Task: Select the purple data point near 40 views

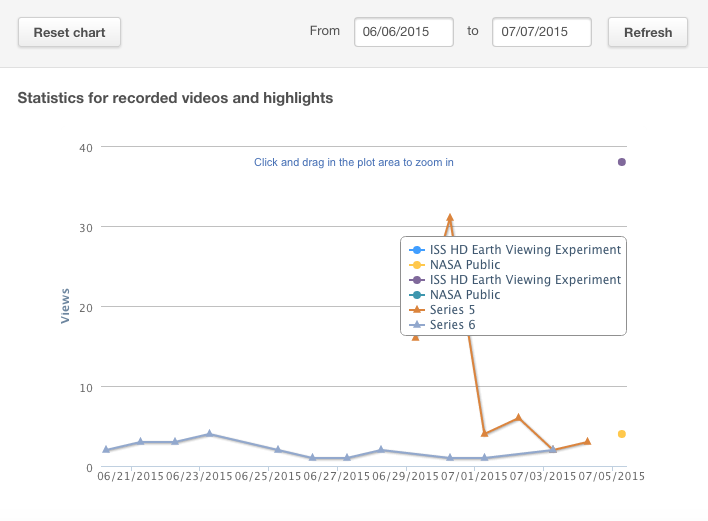Action: [x=622, y=162]
